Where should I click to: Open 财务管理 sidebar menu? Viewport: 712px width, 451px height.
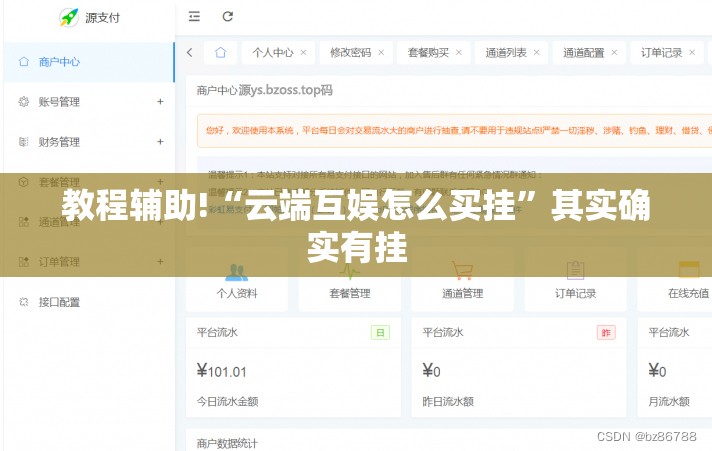pyautogui.click(x=89, y=142)
